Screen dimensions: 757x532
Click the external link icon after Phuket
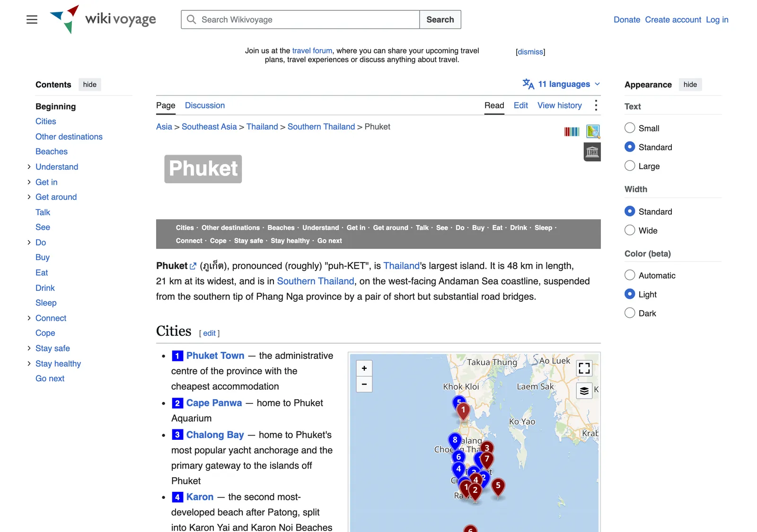[193, 266]
